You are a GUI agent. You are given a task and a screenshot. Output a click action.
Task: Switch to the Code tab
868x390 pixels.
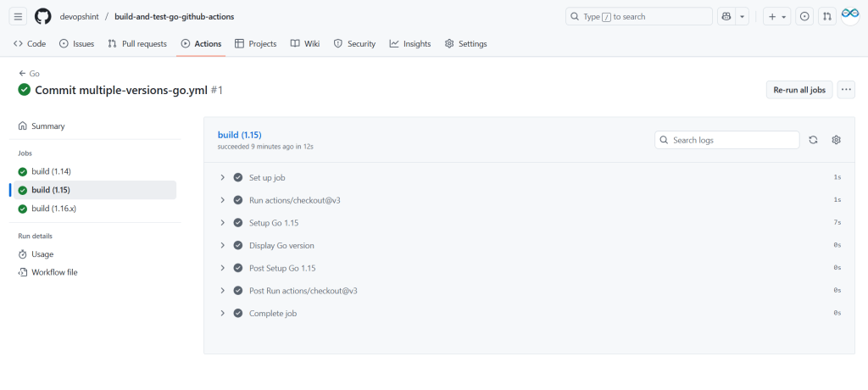click(x=30, y=44)
